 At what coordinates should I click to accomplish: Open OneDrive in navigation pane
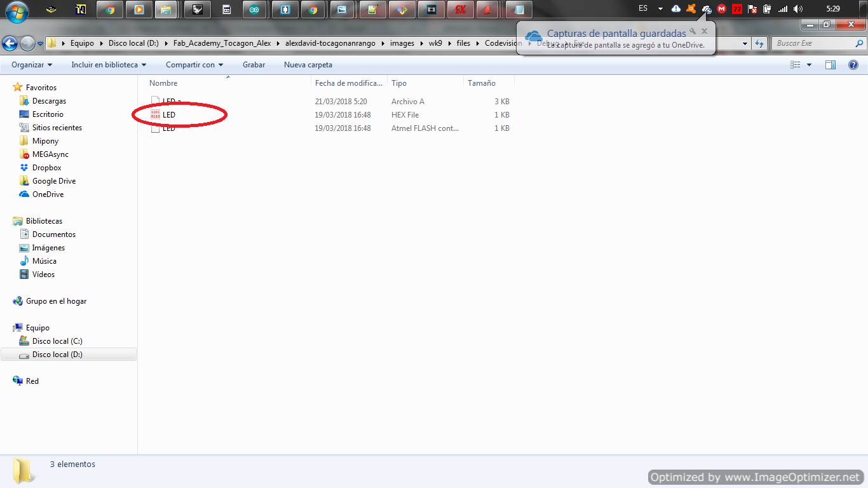pyautogui.click(x=48, y=194)
